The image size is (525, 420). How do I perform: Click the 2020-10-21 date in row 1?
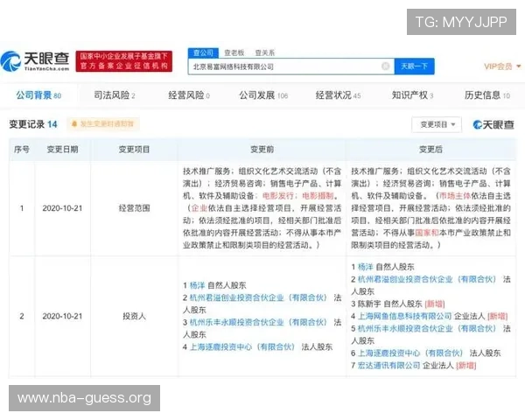(x=62, y=208)
